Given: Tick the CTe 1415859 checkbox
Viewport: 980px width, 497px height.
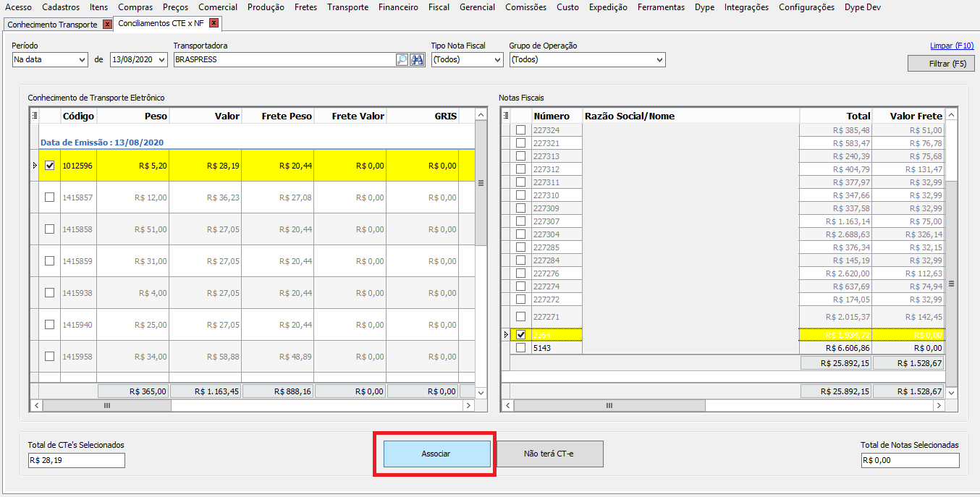Looking at the screenshot, I should (49, 260).
